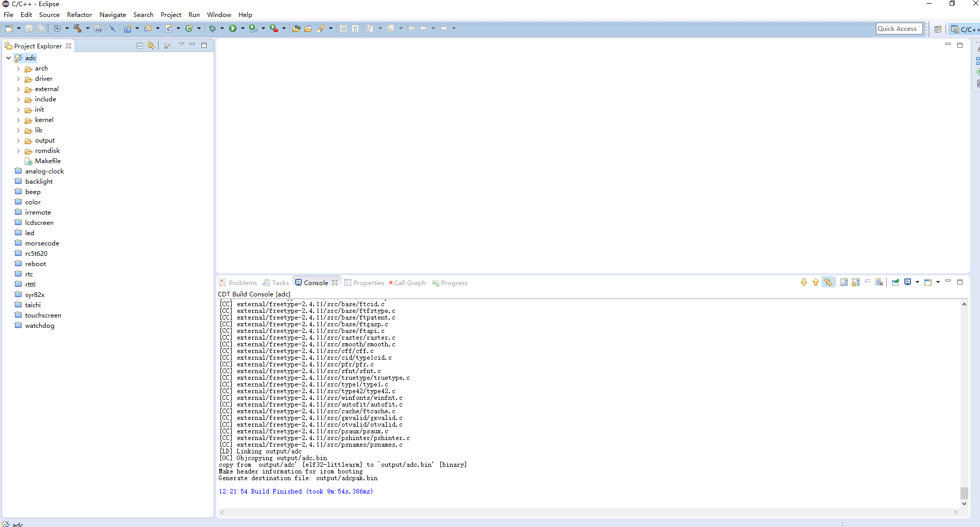The width and height of the screenshot is (980, 527).
Task: Click the console vertical scrollbar thumb
Action: click(x=964, y=493)
